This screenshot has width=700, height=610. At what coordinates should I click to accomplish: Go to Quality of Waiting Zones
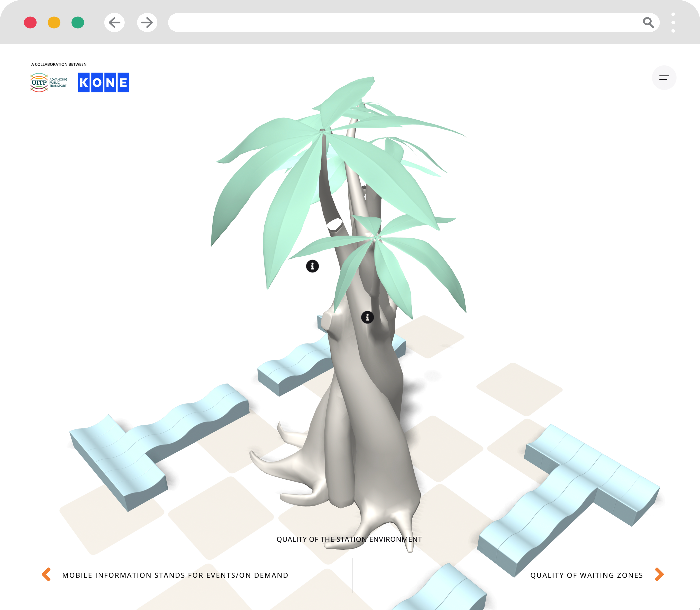click(x=586, y=575)
